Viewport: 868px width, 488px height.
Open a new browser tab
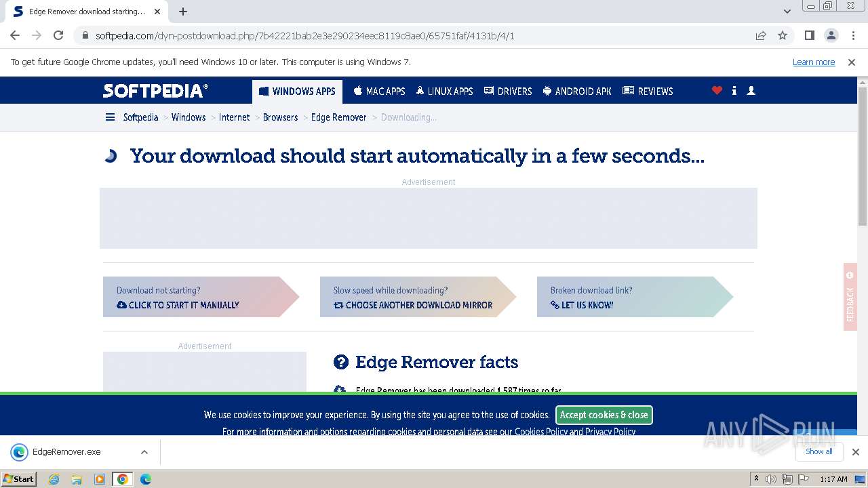coord(183,12)
